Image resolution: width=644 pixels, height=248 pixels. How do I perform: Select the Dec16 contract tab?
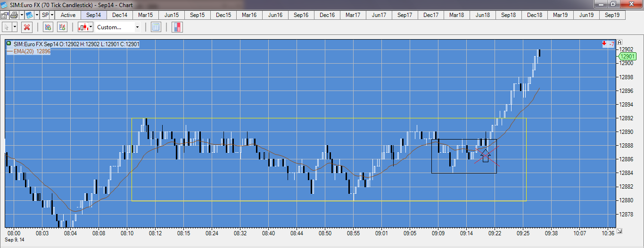(x=327, y=15)
